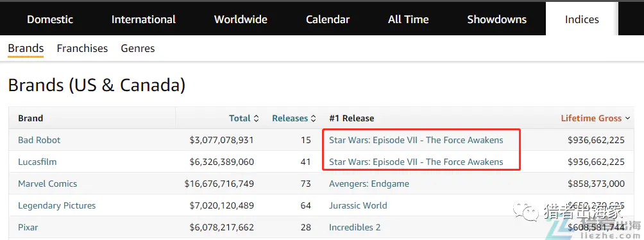Open the Legendary Pictures brand link
644x240 pixels.
click(56, 205)
